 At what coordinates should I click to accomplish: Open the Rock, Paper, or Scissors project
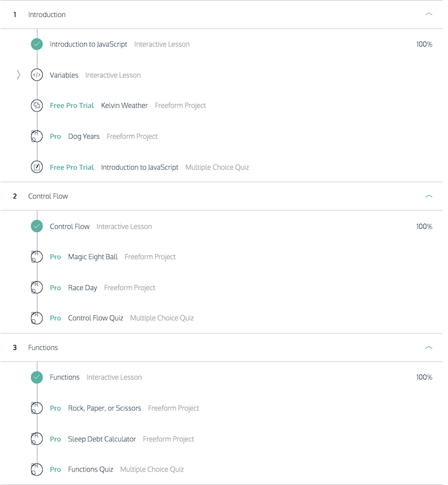click(105, 408)
